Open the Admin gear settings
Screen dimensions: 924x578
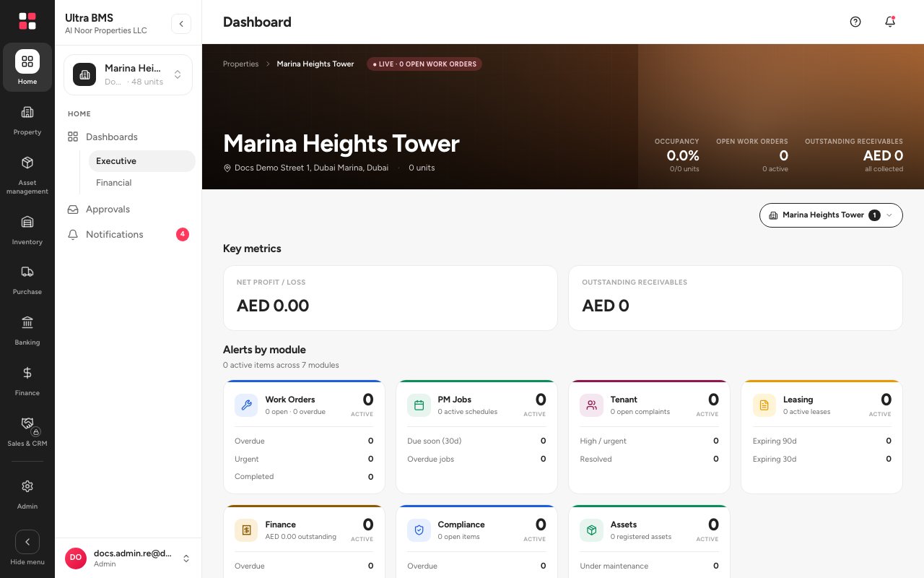click(27, 486)
